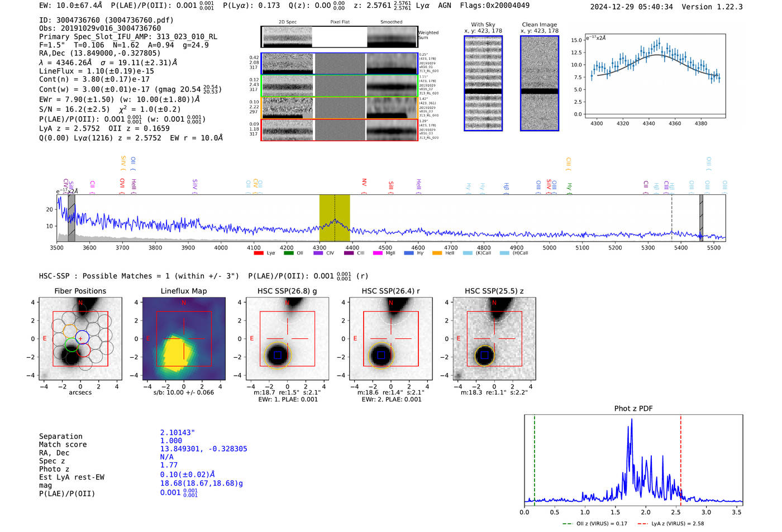Click the Clean Image cutout

[540, 83]
